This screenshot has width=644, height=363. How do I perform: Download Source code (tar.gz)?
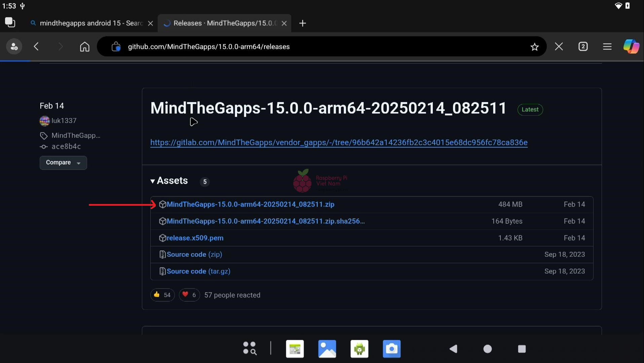pos(198,271)
